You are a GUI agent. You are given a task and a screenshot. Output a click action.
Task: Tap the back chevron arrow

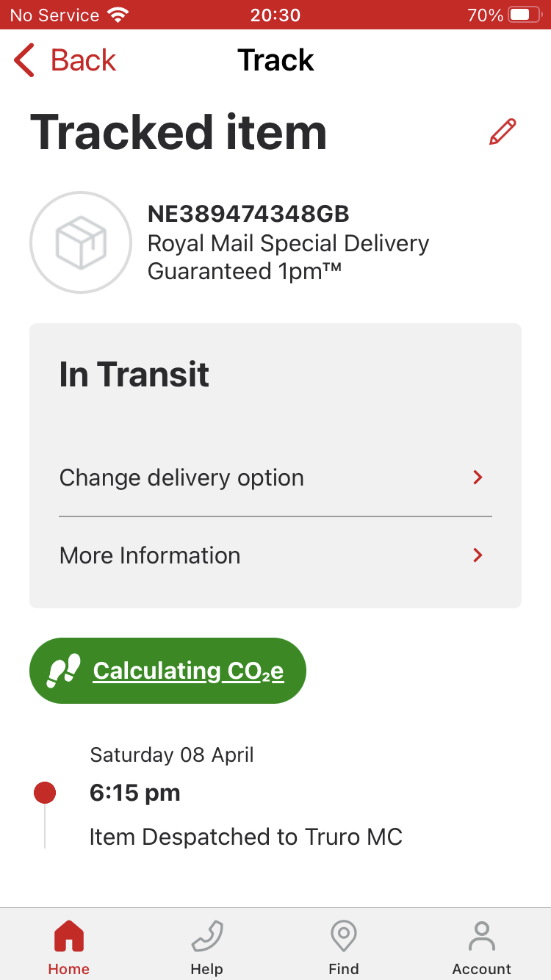coord(24,60)
